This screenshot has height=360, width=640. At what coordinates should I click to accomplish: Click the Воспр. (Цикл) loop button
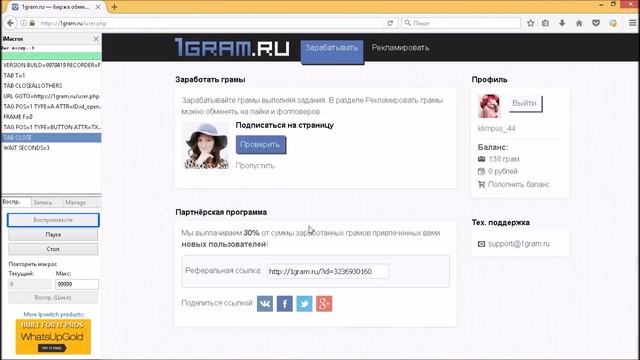coord(53,298)
